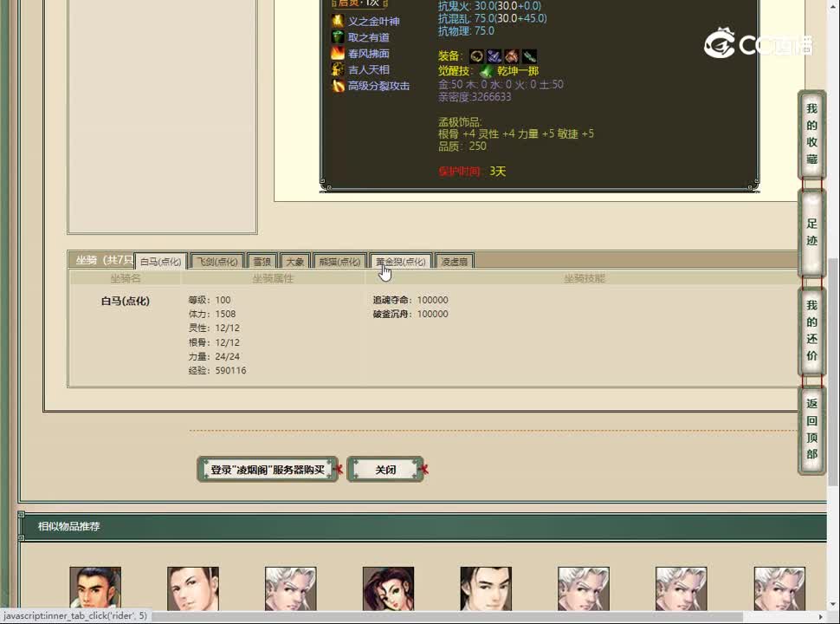The width and height of the screenshot is (840, 624).
Task: Click 返回顶部 side button
Action: point(811,429)
